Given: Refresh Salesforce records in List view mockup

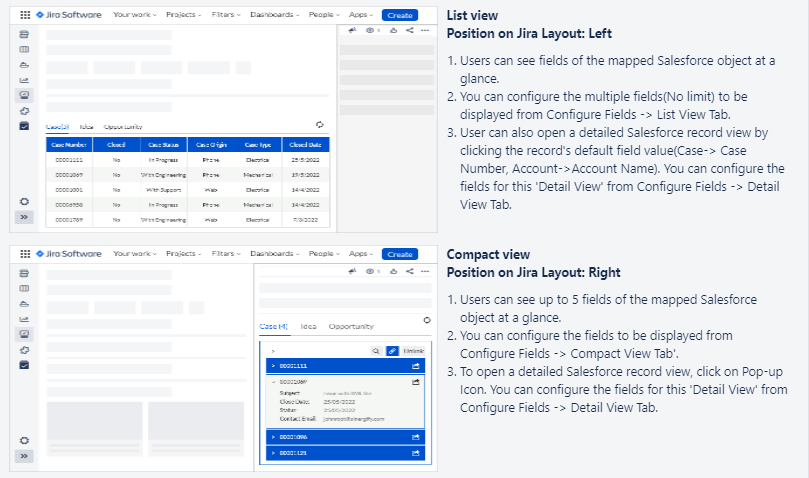Looking at the screenshot, I should pos(320,124).
